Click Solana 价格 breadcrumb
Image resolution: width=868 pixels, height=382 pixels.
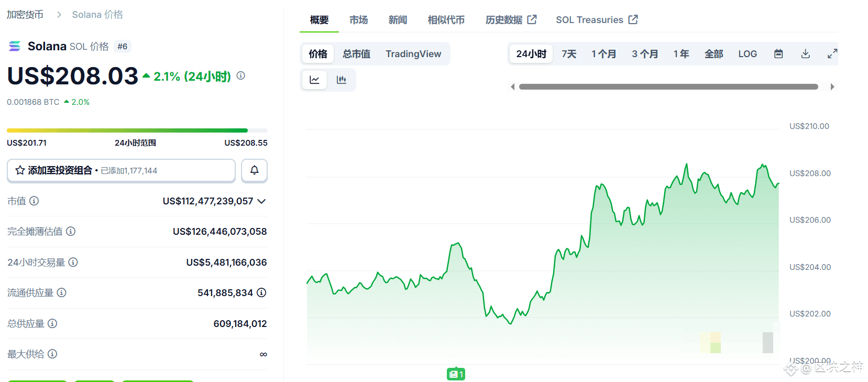pyautogui.click(x=97, y=15)
